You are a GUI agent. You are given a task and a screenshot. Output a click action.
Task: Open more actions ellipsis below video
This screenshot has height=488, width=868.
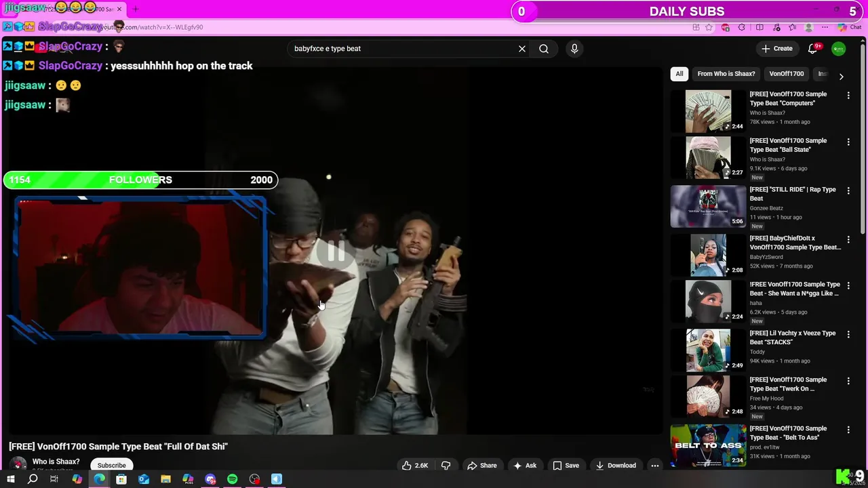(x=655, y=466)
